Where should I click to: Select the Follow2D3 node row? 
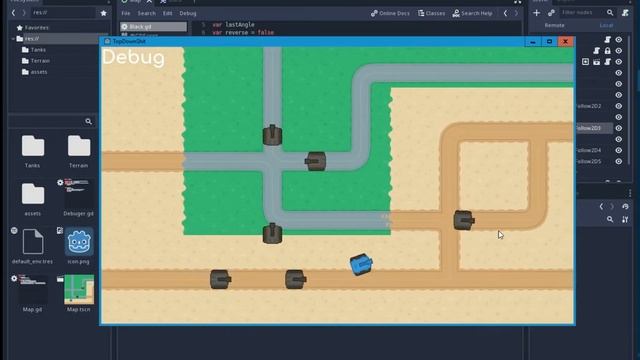click(x=594, y=128)
